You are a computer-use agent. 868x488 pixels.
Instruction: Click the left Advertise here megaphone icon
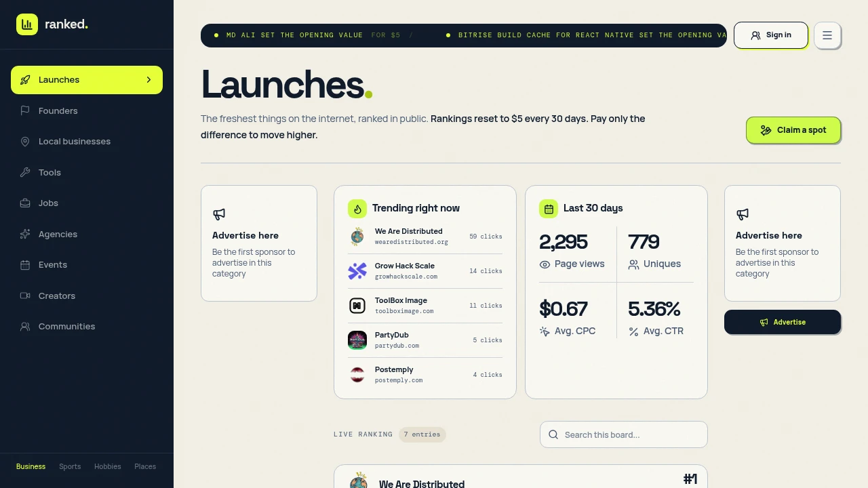[219, 214]
